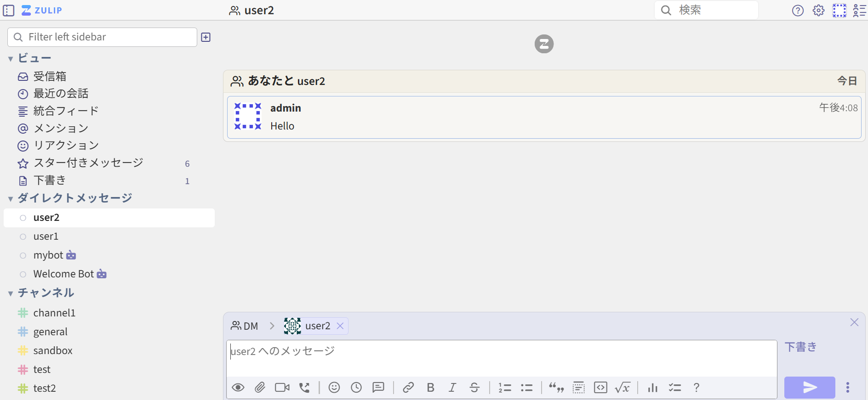Insert a code block

600,388
